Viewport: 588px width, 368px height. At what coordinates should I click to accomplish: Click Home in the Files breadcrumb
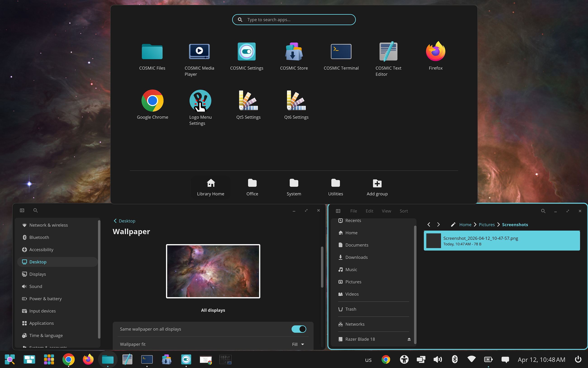[x=465, y=224]
